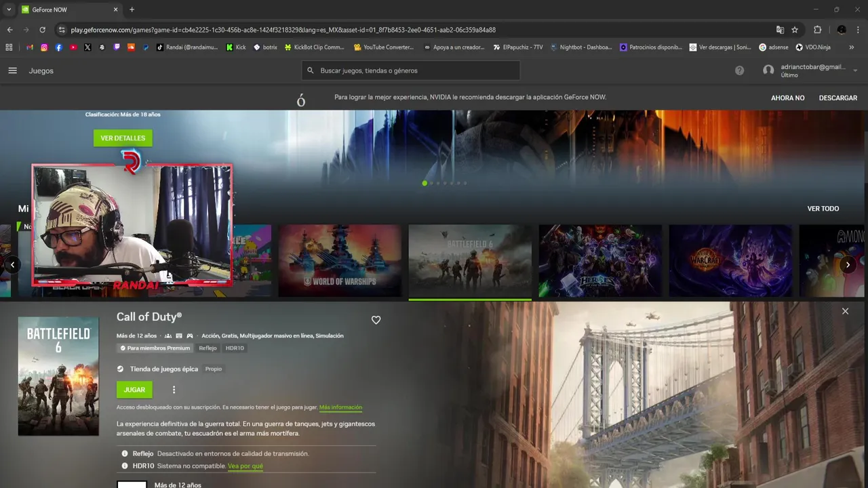The height and width of the screenshot is (488, 868).
Task: Open SoundCloud bookmark icon
Action: (x=131, y=47)
